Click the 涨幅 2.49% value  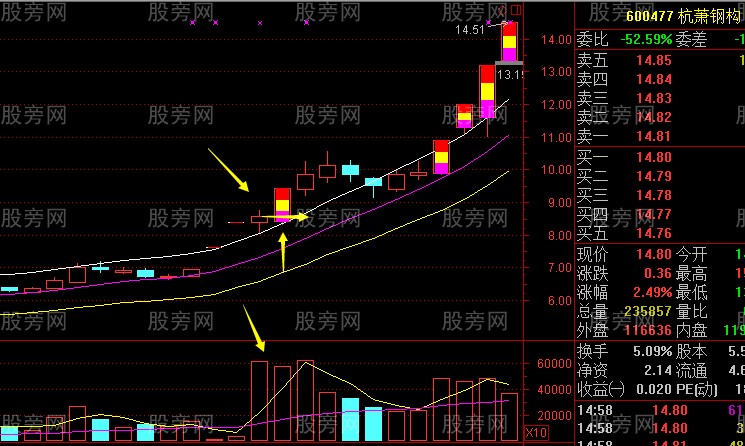point(652,292)
